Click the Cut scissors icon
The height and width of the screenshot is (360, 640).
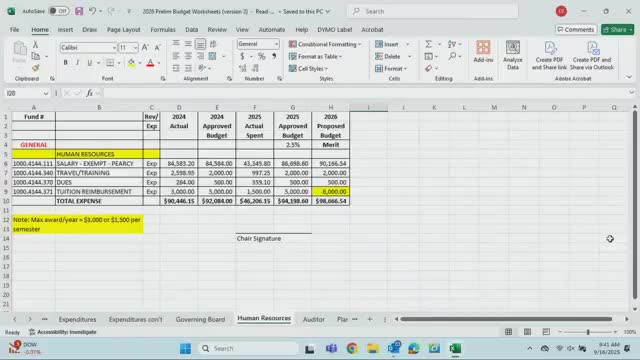[x=36, y=44]
